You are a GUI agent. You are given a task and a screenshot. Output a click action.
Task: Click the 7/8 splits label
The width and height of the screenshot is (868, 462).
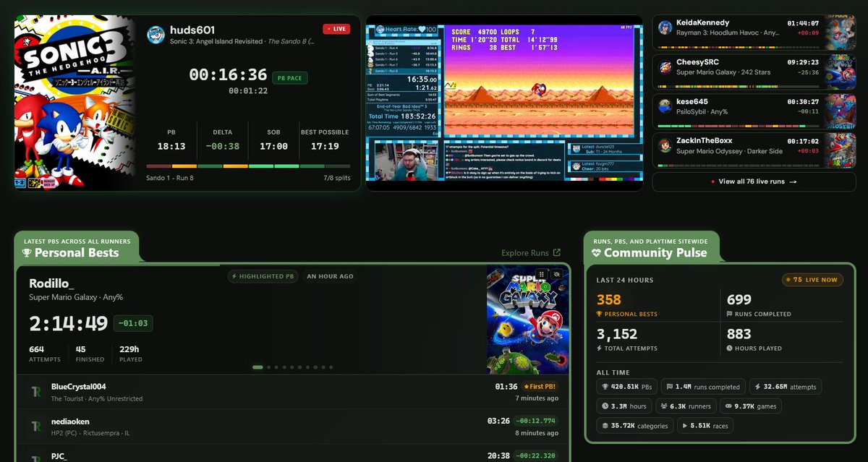pyautogui.click(x=336, y=177)
